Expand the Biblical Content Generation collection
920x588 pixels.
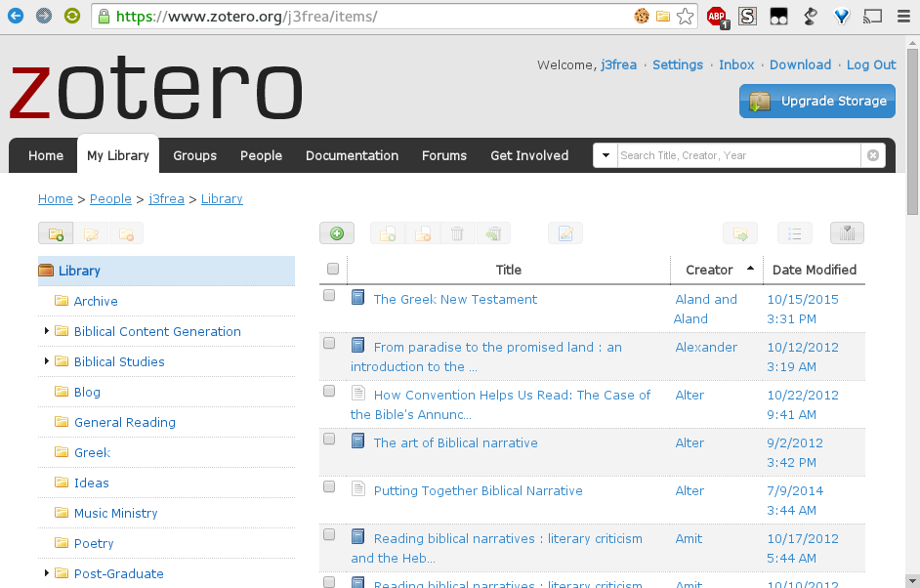(x=46, y=331)
